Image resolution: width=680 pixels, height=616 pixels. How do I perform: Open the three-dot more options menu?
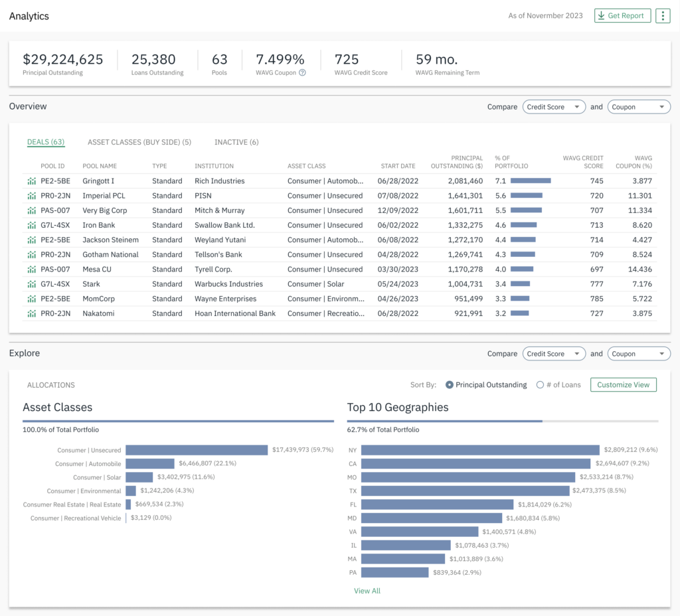click(x=662, y=16)
